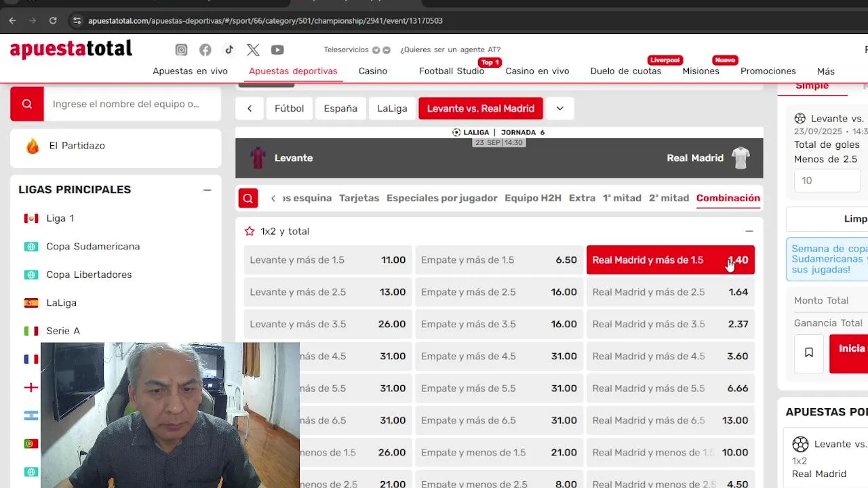Select the 1° mitad tab
The width and height of the screenshot is (868, 488).
coord(622,198)
